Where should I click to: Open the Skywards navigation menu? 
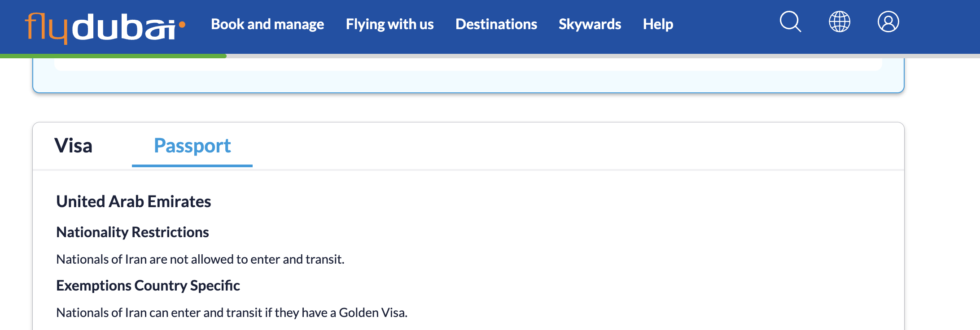click(x=590, y=24)
